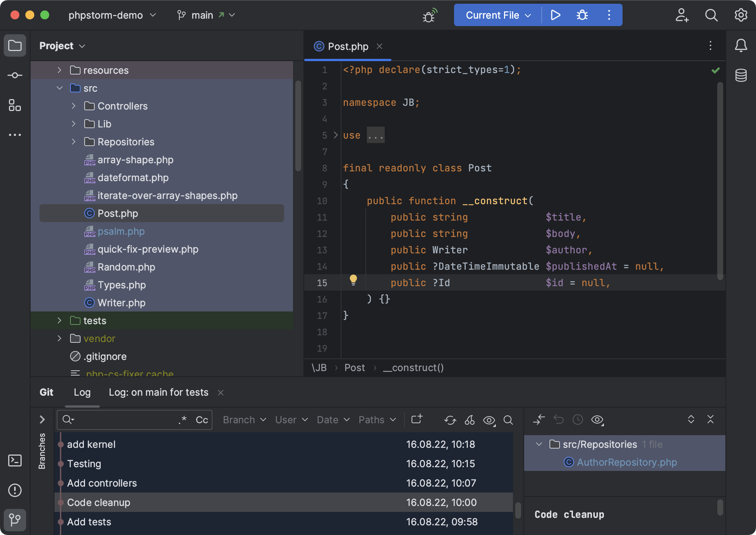Switch to Log: on main for tests tab
Image resolution: width=756 pixels, height=535 pixels.
coord(158,392)
